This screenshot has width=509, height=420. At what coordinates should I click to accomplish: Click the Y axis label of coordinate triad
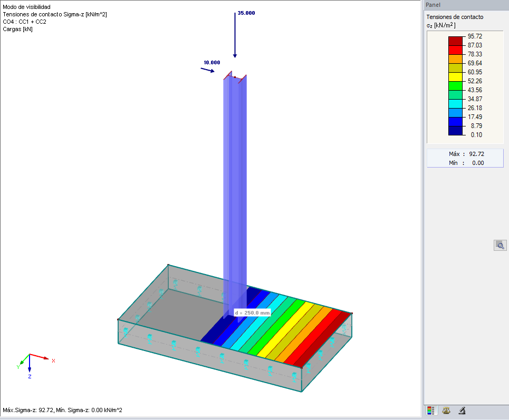pyautogui.click(x=18, y=367)
